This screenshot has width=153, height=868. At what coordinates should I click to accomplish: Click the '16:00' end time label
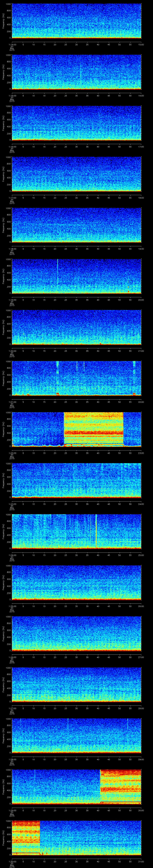(x=141, y=96)
